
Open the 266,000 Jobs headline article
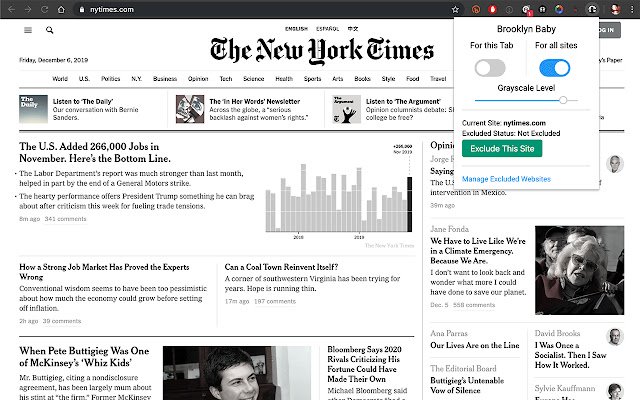click(x=95, y=152)
